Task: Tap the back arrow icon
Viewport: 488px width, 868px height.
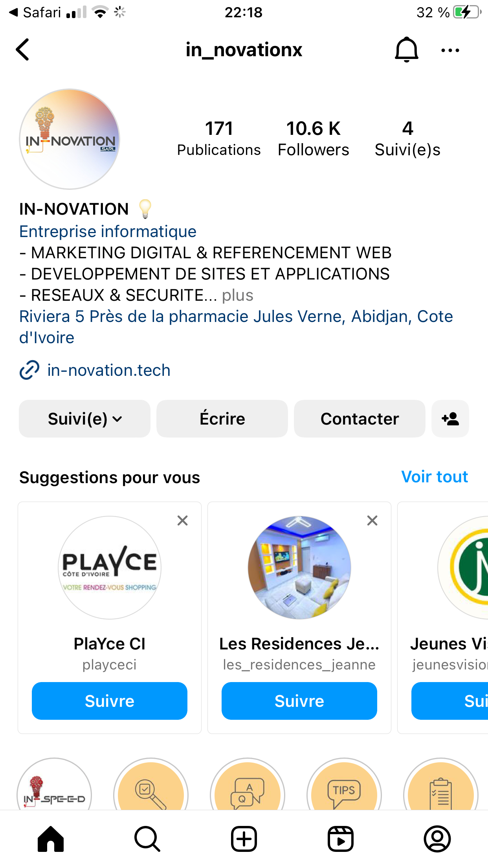Action: [23, 50]
